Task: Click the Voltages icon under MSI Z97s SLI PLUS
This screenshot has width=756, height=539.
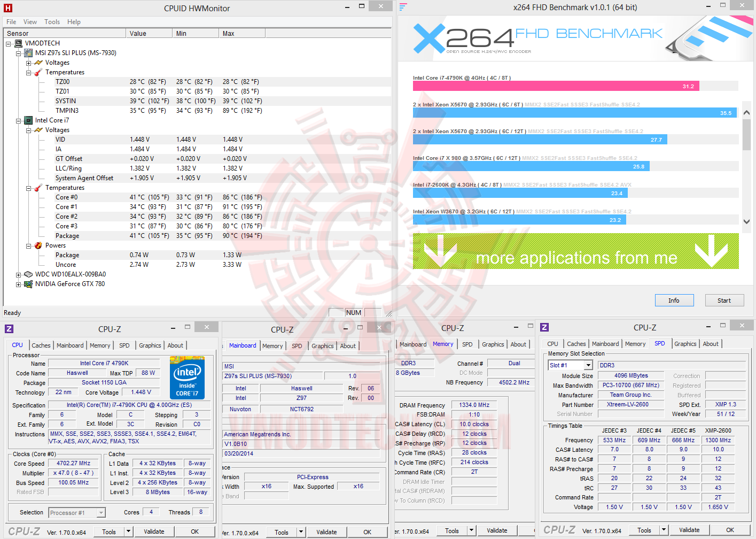Action: 38,63
